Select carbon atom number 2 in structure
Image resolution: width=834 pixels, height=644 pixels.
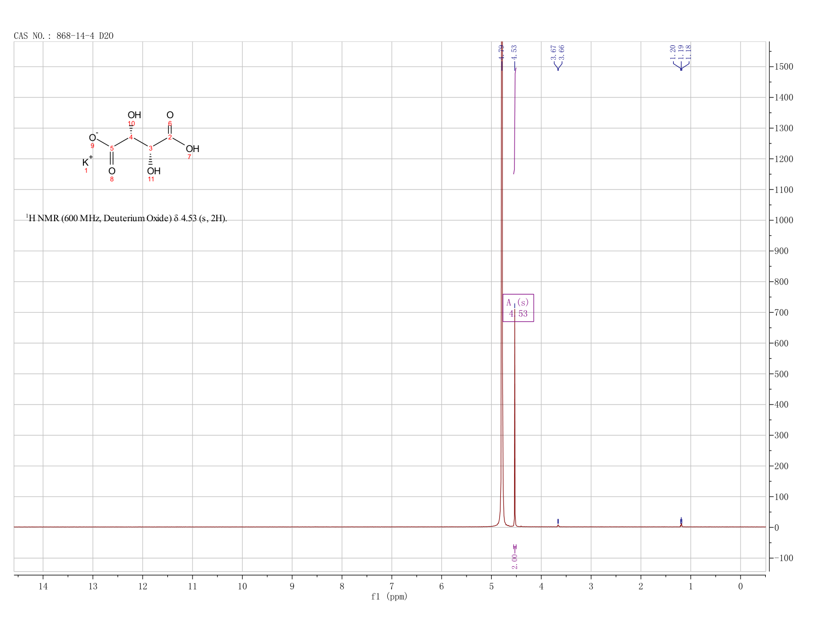point(170,137)
